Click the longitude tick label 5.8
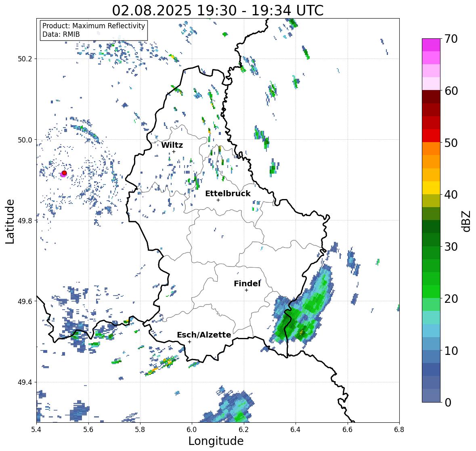 (140, 430)
